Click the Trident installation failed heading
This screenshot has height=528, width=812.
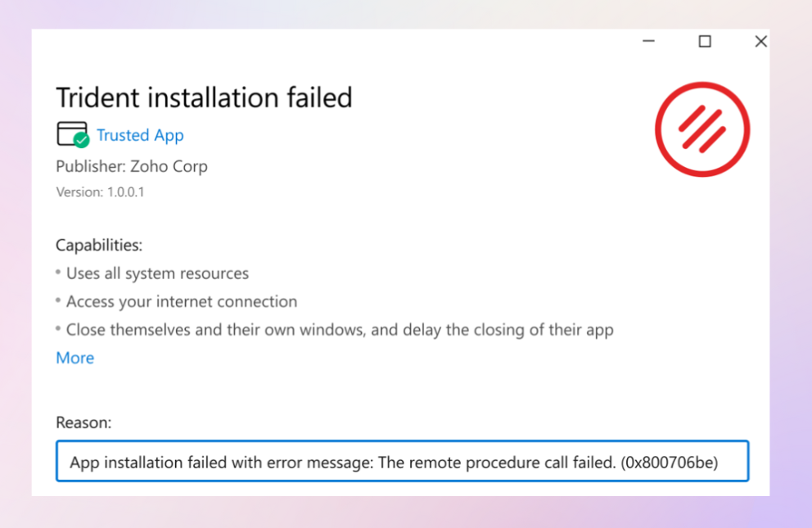click(204, 97)
